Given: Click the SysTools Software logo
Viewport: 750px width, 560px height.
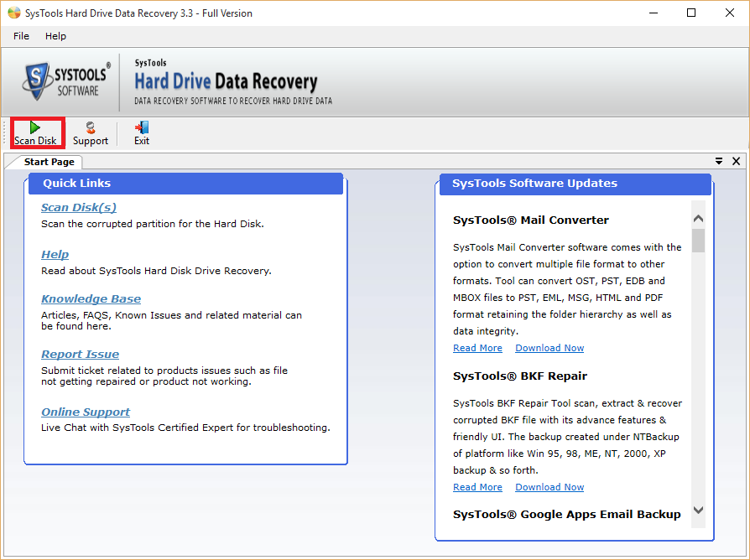Looking at the screenshot, I should coord(65,81).
